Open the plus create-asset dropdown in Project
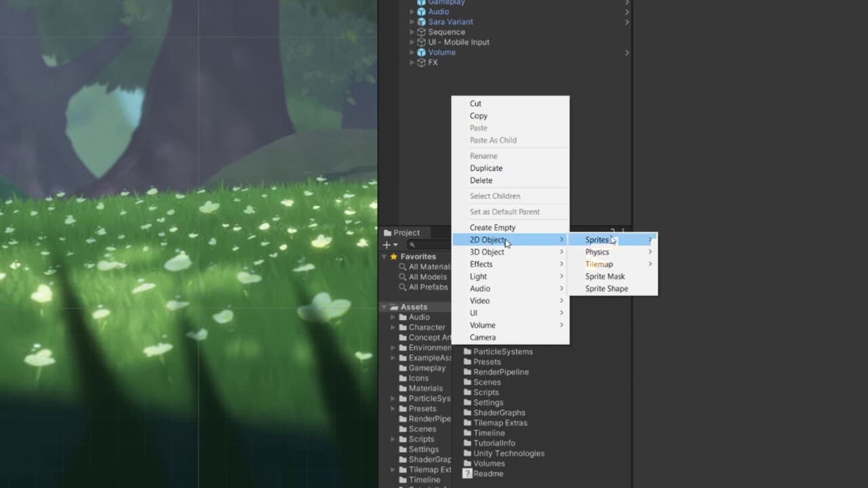This screenshot has width=868, height=488. (390, 245)
